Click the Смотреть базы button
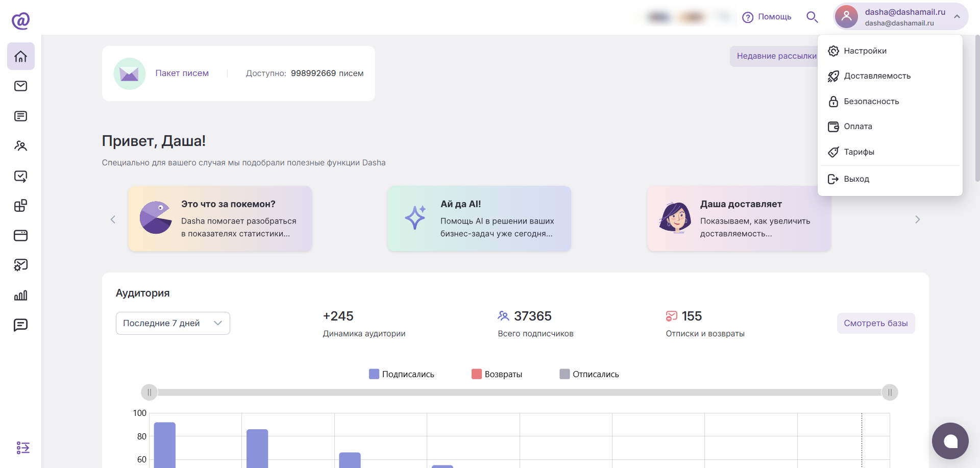Viewport: 980px width, 468px height. pyautogui.click(x=876, y=323)
